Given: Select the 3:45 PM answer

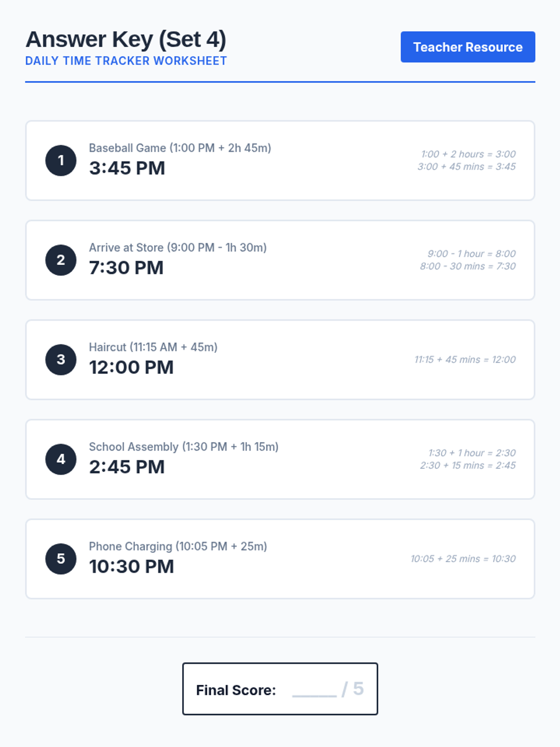Looking at the screenshot, I should pyautogui.click(x=127, y=168).
